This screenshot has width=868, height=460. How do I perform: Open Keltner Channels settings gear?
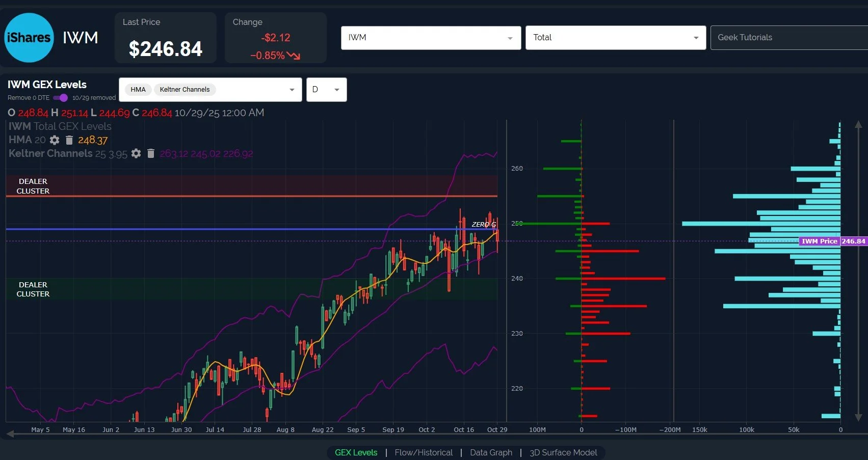coord(136,153)
